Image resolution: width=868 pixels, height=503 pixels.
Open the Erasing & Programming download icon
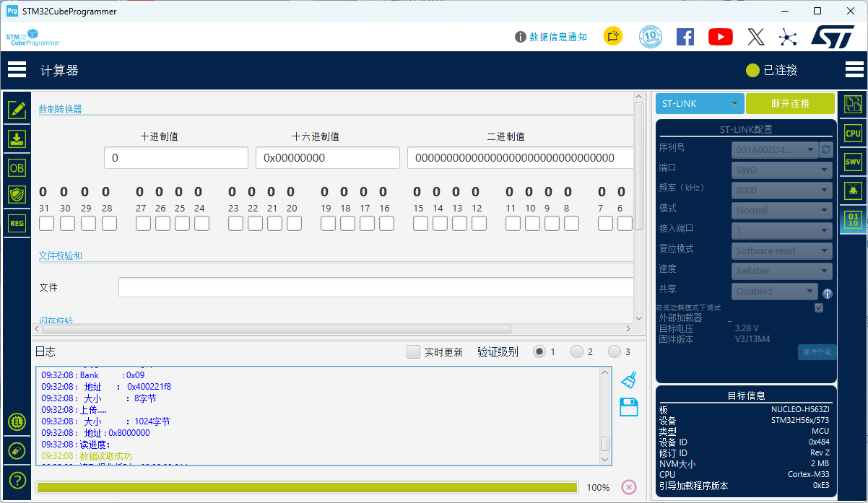(17, 139)
